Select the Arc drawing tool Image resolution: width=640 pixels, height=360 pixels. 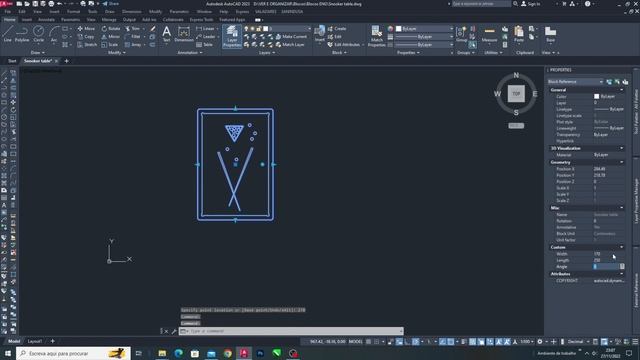point(54,33)
